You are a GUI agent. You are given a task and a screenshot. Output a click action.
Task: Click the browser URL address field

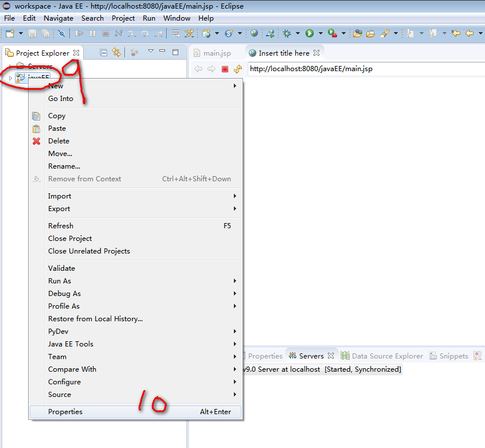point(366,69)
